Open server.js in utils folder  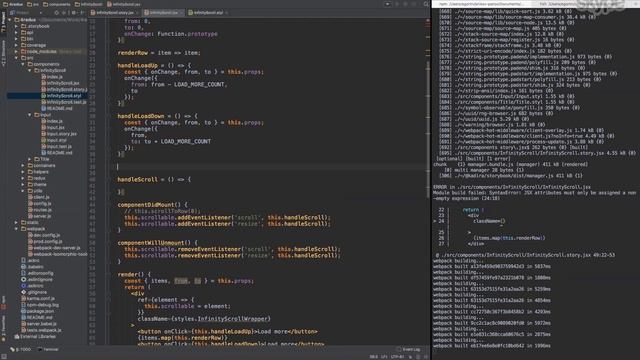click(39, 216)
